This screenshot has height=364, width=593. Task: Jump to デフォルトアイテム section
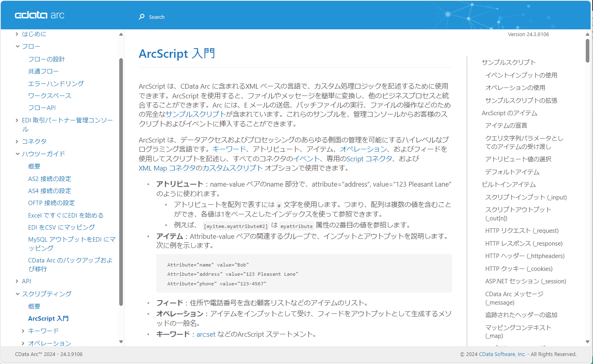512,172
